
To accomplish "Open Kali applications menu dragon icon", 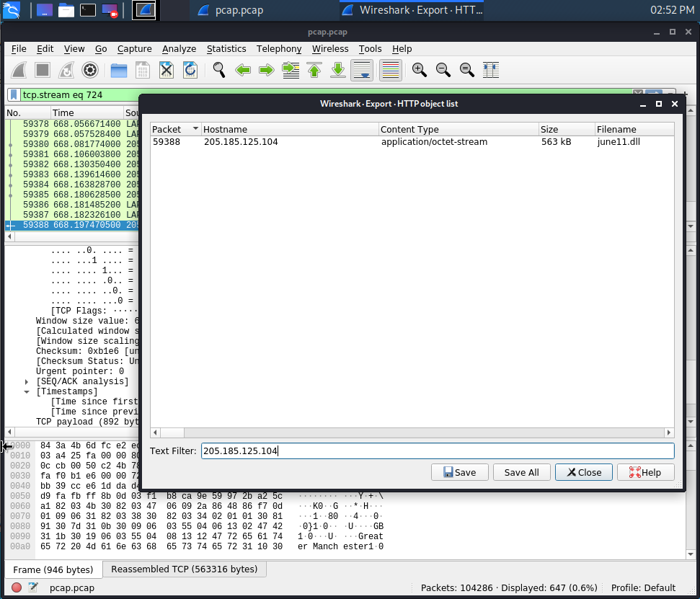I will point(11,10).
